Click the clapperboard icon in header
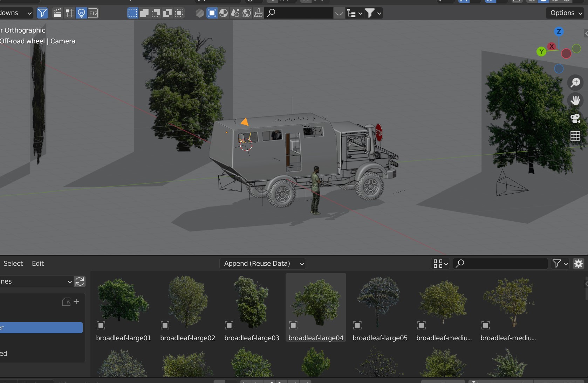The image size is (588, 383). 57,13
